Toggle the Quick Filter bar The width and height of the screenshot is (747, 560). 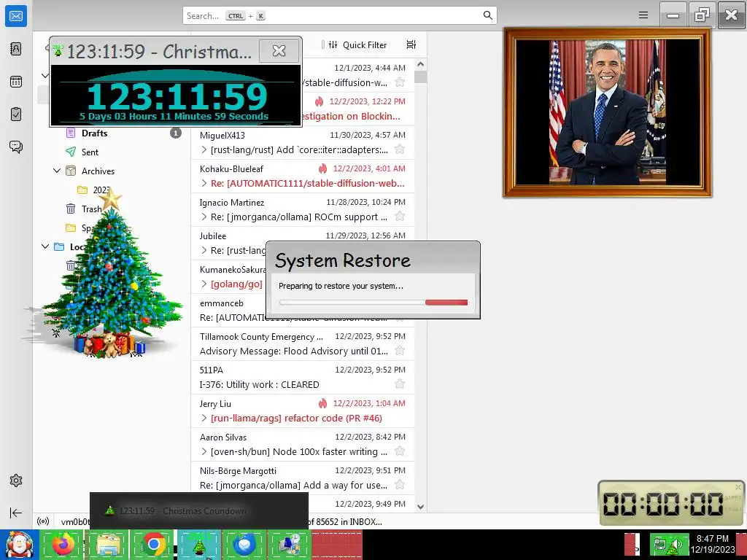[x=357, y=44]
